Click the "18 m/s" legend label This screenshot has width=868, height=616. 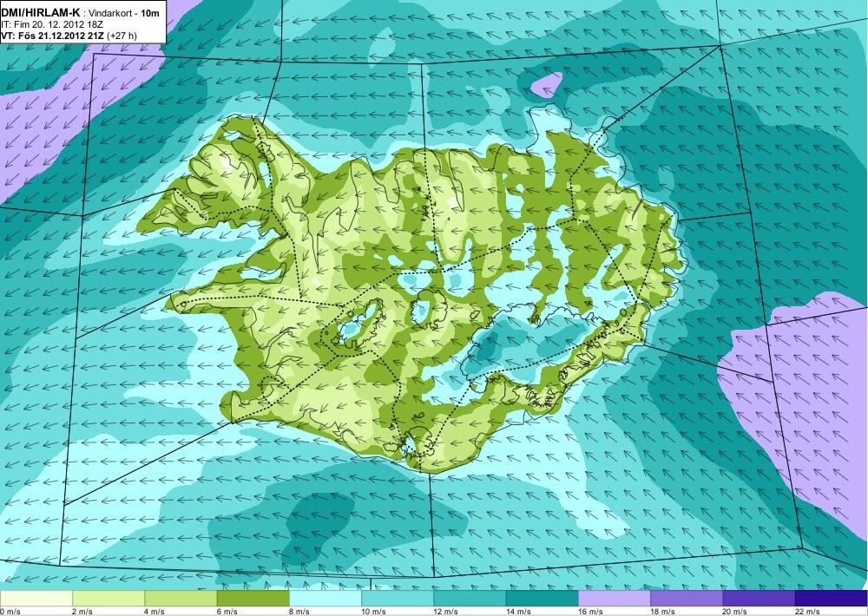pyautogui.click(x=663, y=612)
